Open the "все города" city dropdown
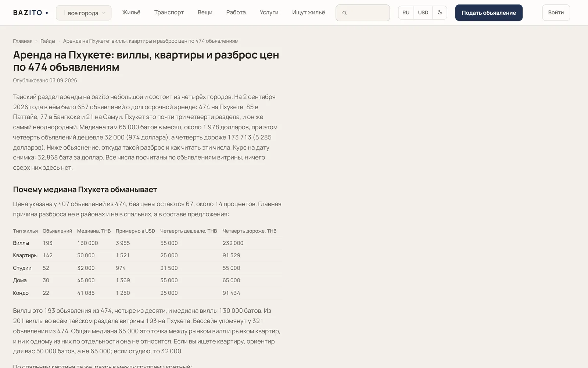Image resolution: width=588 pixels, height=368 pixels. click(84, 13)
